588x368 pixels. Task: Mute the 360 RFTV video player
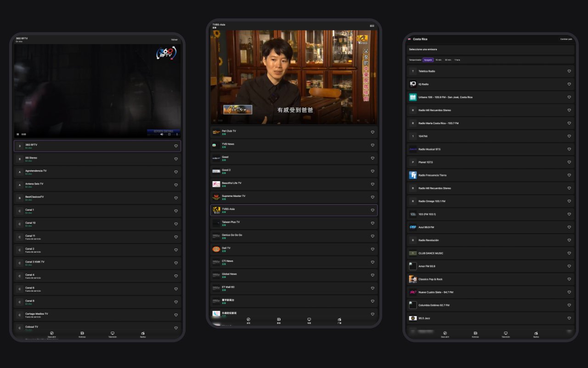162,134
